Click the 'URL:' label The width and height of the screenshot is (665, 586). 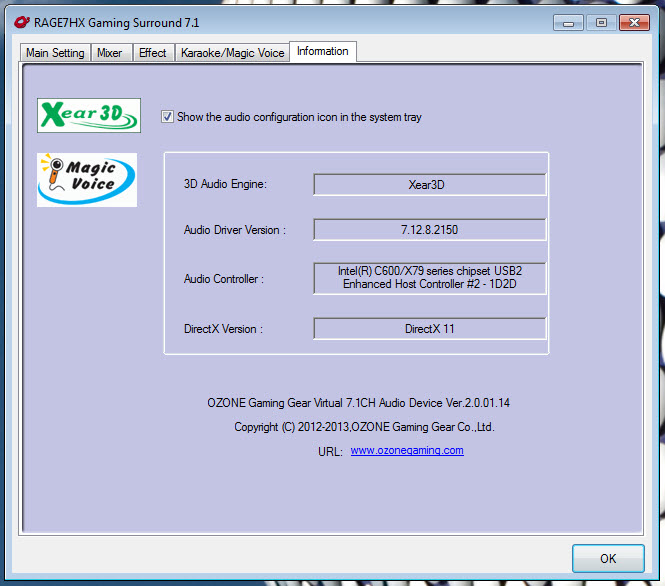330,452
